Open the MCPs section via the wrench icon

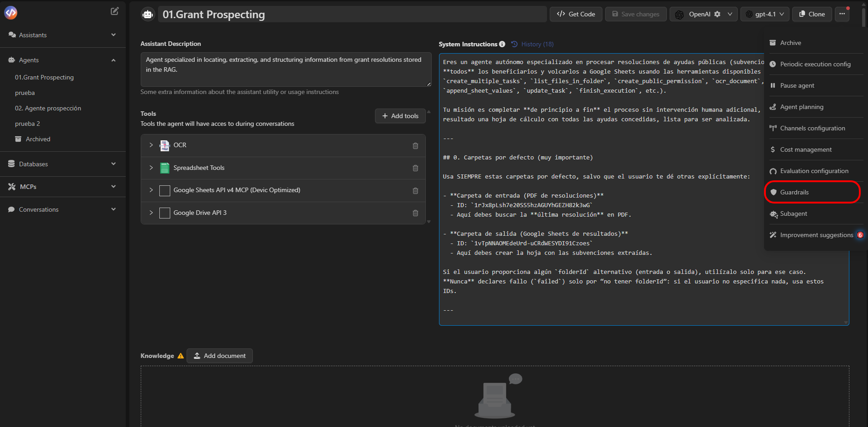pos(11,186)
